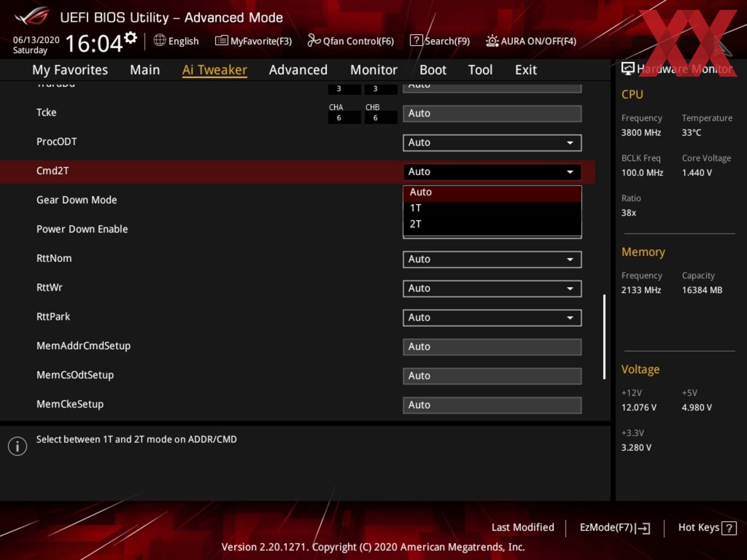Open the My Favorites tab
The width and height of the screenshot is (747, 560).
(70, 70)
